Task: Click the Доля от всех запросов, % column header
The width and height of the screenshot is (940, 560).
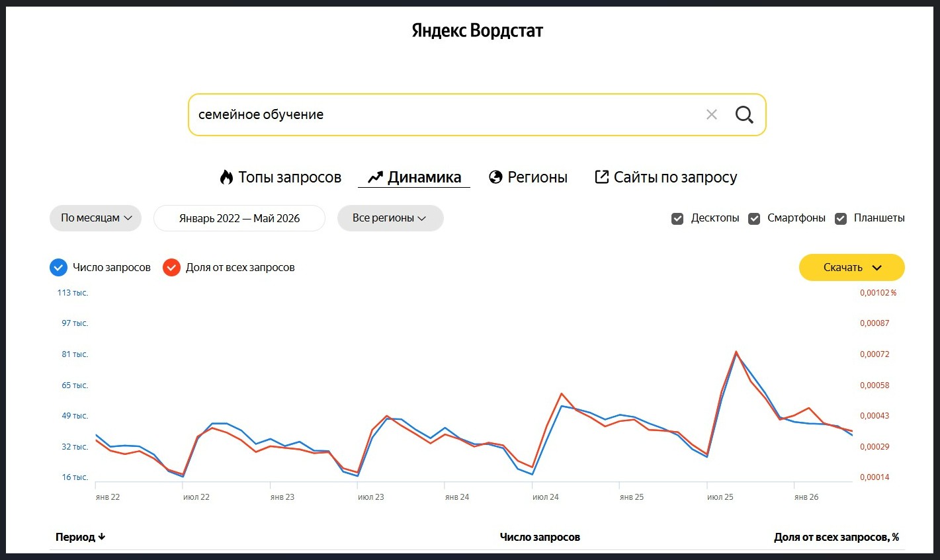Action: point(837,537)
